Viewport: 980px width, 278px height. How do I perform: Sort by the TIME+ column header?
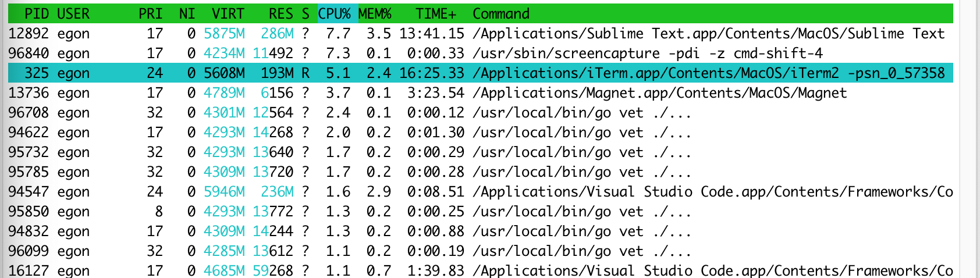pyautogui.click(x=436, y=13)
